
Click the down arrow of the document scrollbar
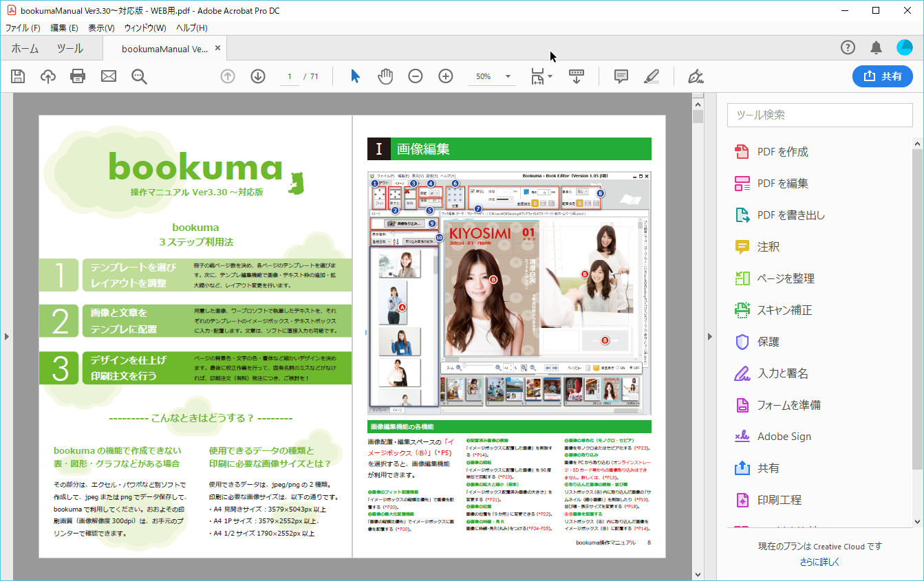(698, 574)
